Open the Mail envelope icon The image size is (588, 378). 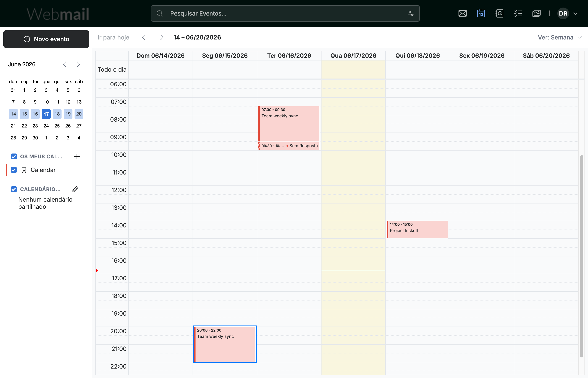pos(462,13)
